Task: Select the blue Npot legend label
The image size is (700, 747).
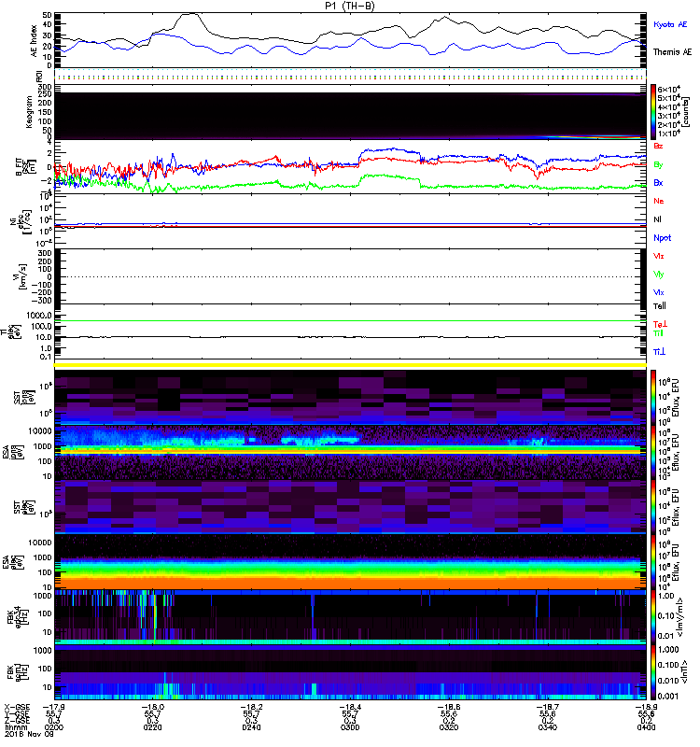Action: coord(662,238)
